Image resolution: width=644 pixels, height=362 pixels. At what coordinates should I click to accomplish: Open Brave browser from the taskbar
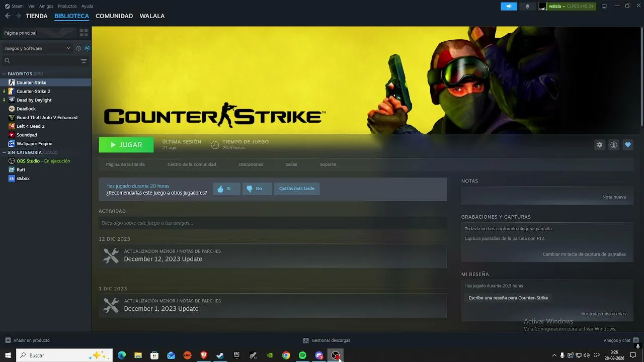click(204, 355)
